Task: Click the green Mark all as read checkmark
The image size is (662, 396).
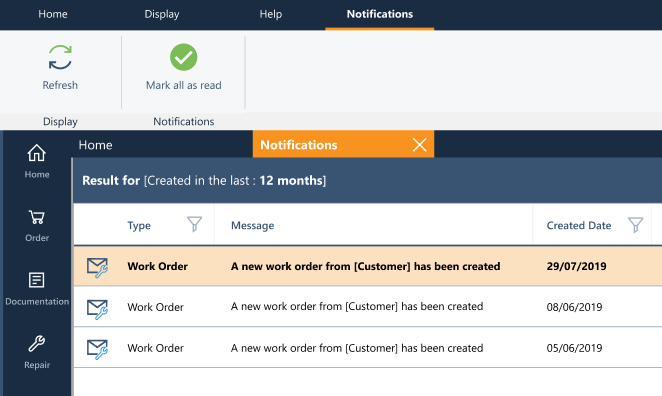Action: click(x=183, y=57)
